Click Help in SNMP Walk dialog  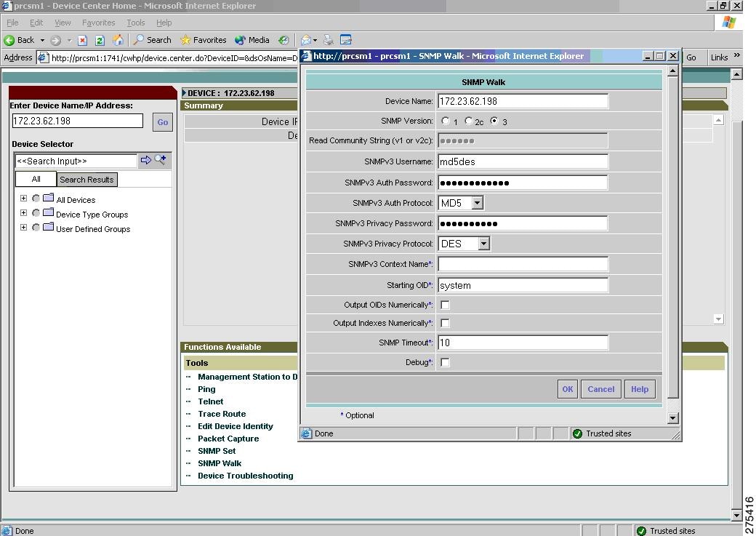coord(640,389)
